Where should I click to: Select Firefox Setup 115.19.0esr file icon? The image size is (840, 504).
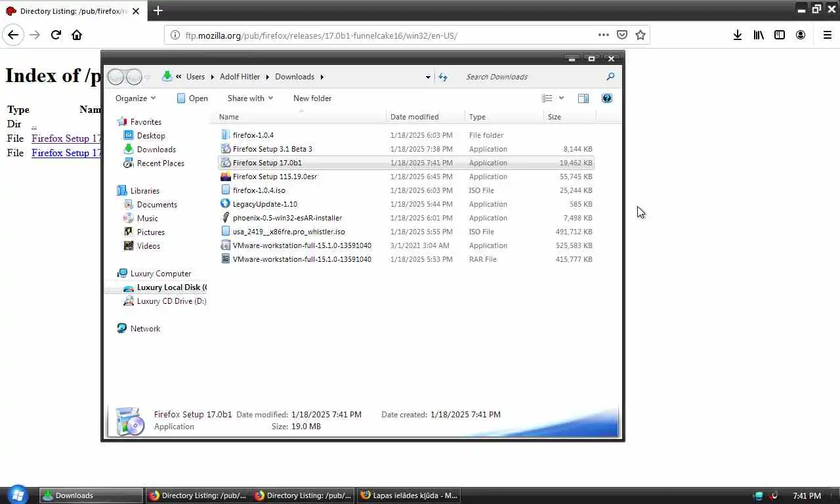coord(226,177)
